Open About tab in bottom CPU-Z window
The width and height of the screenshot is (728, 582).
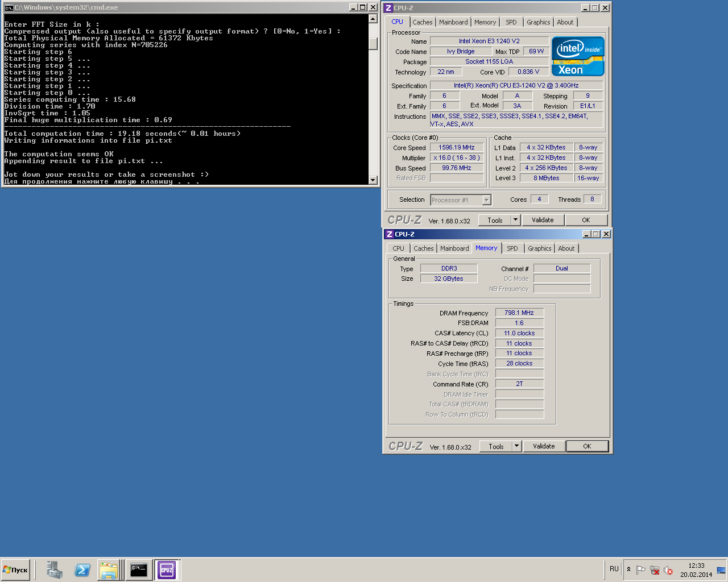566,248
